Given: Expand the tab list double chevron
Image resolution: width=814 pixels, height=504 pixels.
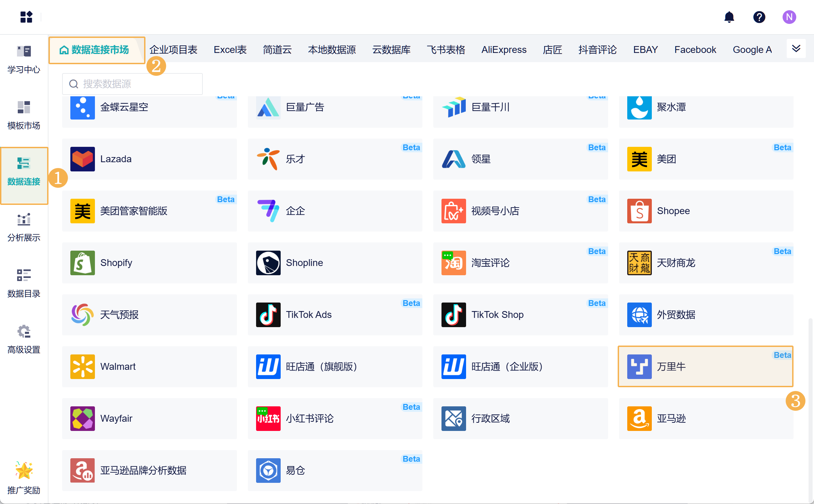Looking at the screenshot, I should coord(796,48).
